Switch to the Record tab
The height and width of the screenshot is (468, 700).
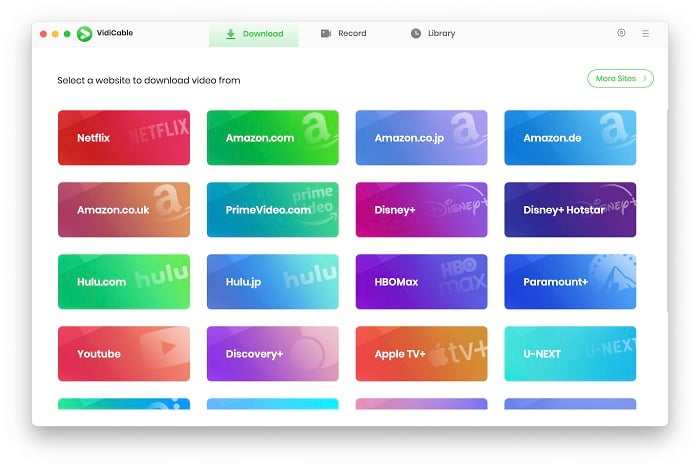[x=343, y=33]
